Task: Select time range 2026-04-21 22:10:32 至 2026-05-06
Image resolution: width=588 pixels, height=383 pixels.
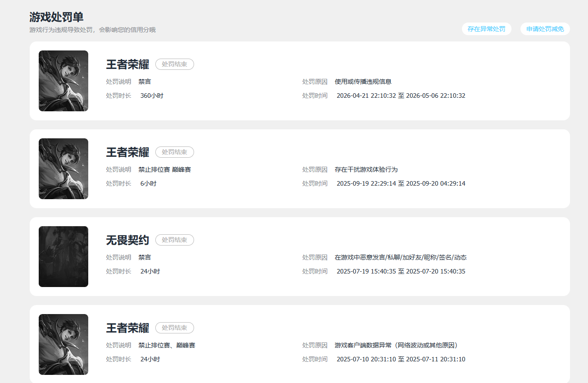Action: pos(401,96)
